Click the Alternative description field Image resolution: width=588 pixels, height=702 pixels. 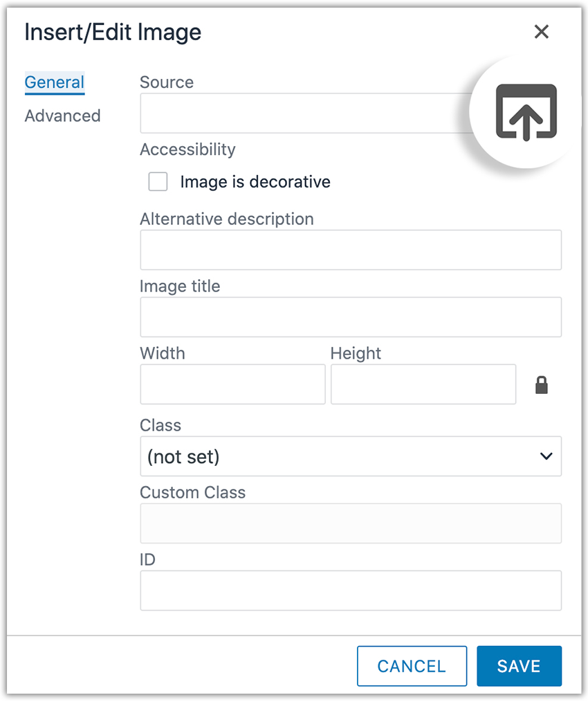pos(351,250)
